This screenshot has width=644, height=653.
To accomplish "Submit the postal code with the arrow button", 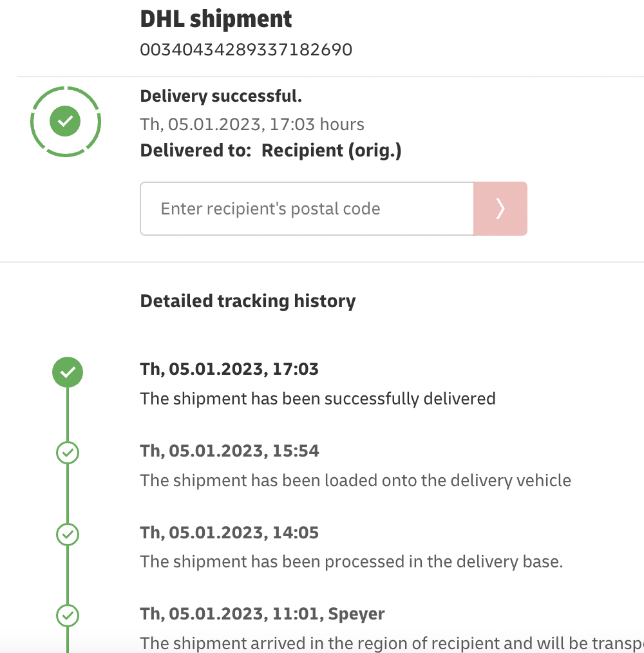I will click(x=500, y=209).
